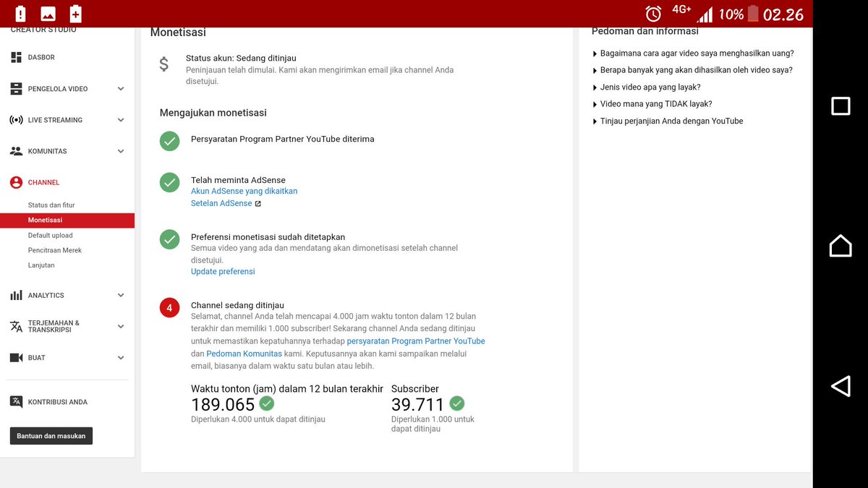
Task: Tap the alarm clock status icon
Action: coord(653,14)
